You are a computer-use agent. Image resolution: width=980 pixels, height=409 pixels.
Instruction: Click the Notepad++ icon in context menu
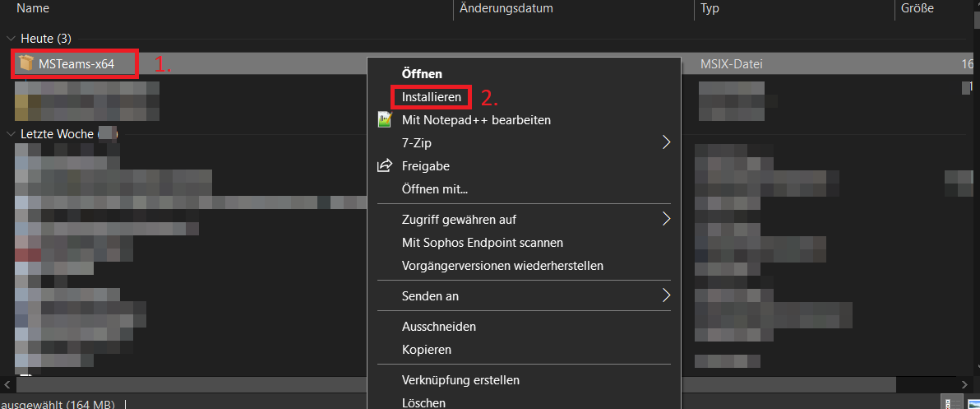(x=385, y=119)
